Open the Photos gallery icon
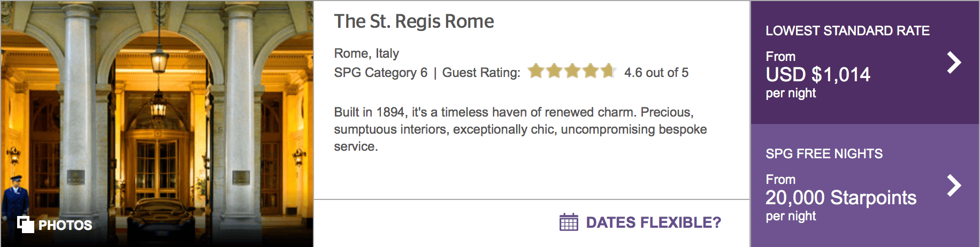 click(x=25, y=225)
